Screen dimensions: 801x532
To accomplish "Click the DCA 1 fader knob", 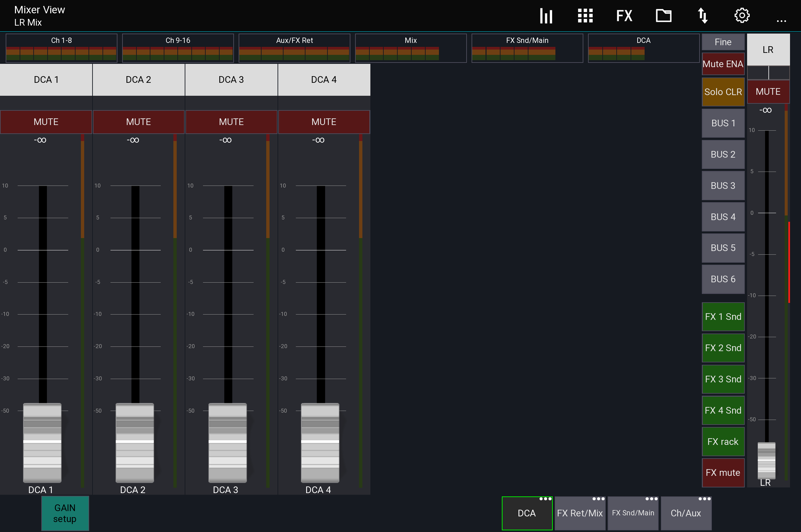I will (42, 443).
